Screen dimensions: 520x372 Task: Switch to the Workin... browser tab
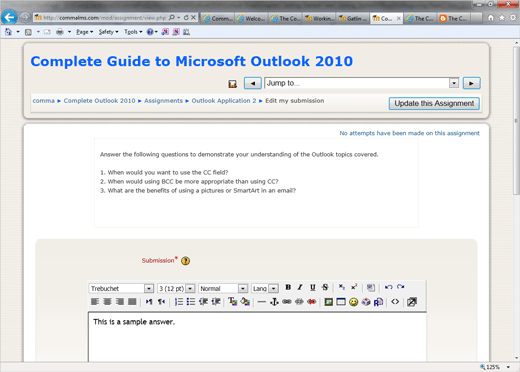(x=319, y=18)
